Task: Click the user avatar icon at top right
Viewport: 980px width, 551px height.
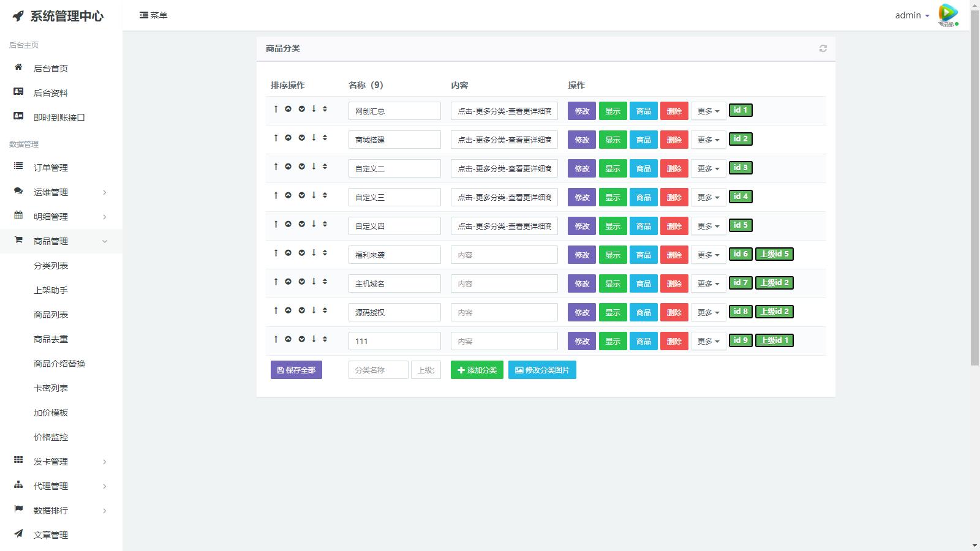Action: click(x=948, y=15)
